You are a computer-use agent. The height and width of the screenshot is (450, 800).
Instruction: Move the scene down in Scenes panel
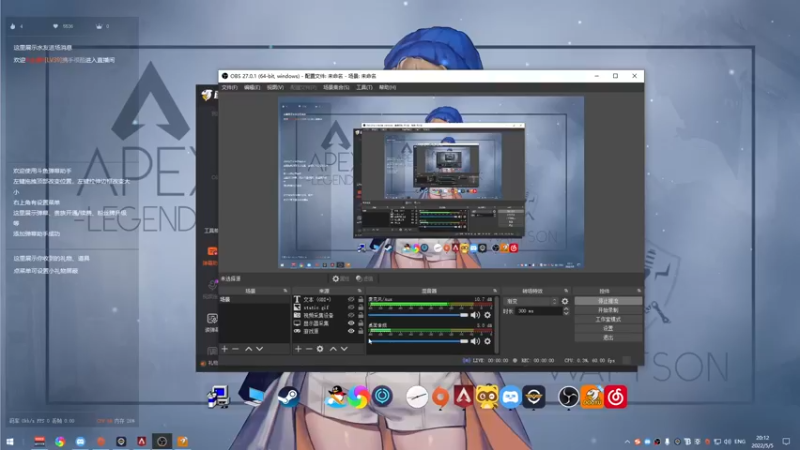(260, 349)
